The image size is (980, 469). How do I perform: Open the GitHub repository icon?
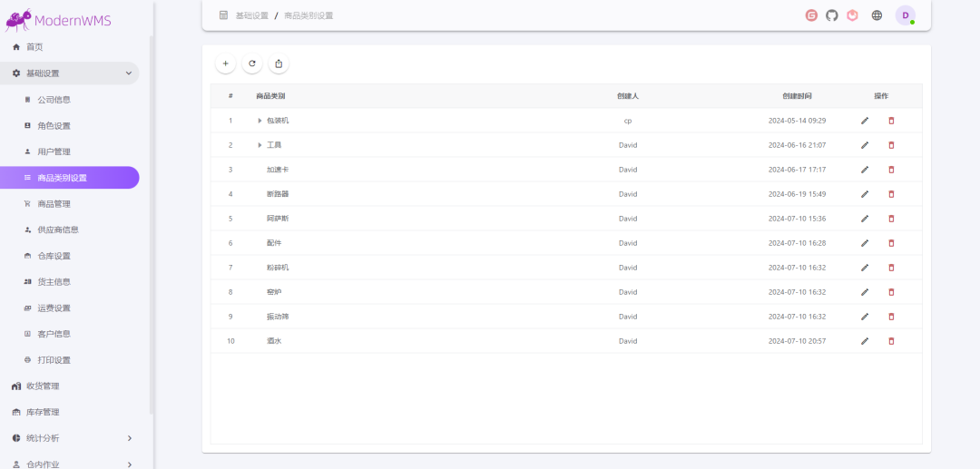[x=832, y=15]
